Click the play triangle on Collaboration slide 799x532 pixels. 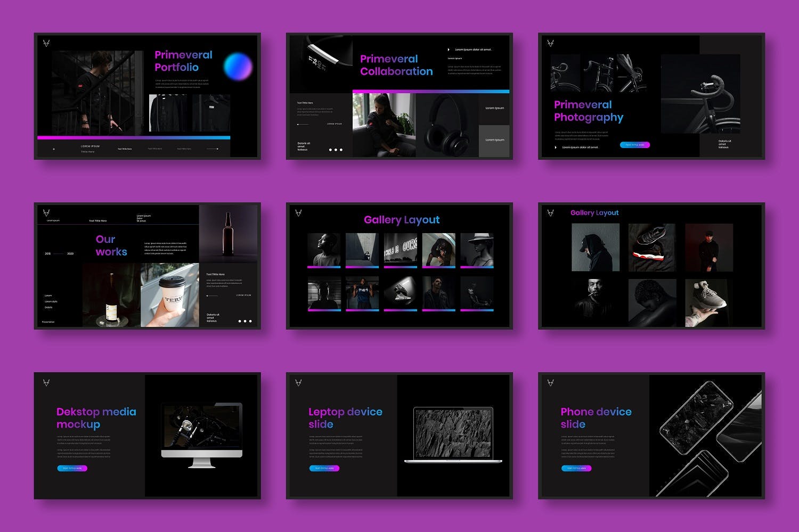pyautogui.click(x=449, y=50)
